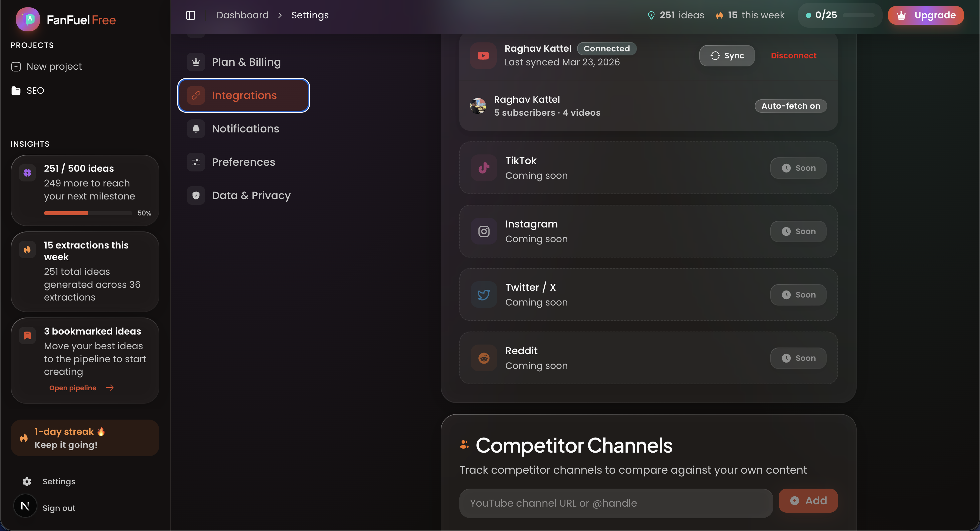Screen dimensions: 980x531
Task: Toggle the Auto-fetch on badge
Action: 791,106
